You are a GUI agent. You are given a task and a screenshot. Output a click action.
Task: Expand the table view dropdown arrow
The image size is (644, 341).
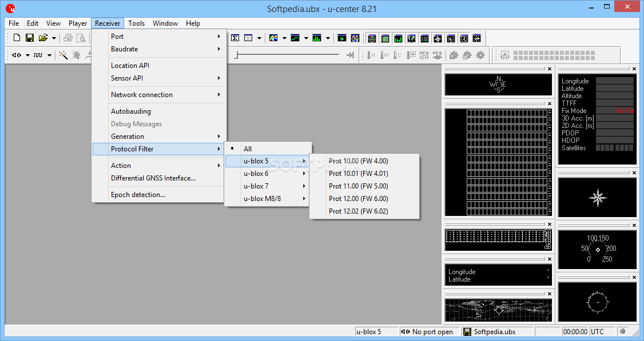coord(259,38)
